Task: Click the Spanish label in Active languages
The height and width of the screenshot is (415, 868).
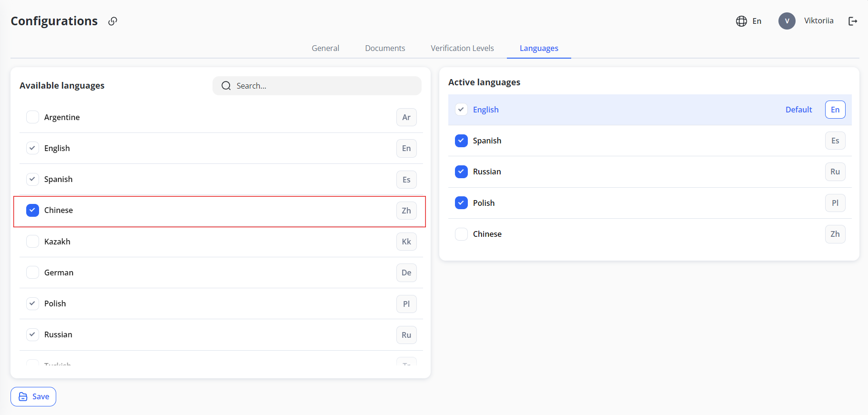Action: (487, 141)
